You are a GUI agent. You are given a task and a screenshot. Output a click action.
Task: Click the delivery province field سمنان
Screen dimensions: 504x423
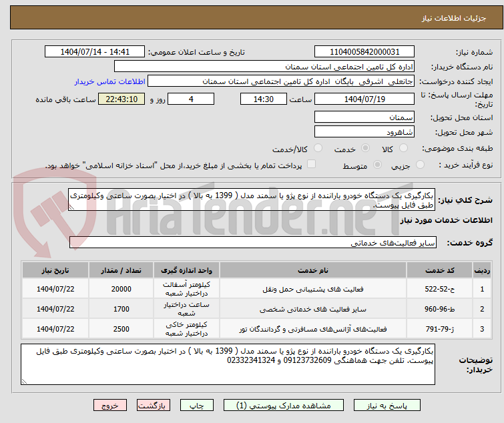(364, 117)
